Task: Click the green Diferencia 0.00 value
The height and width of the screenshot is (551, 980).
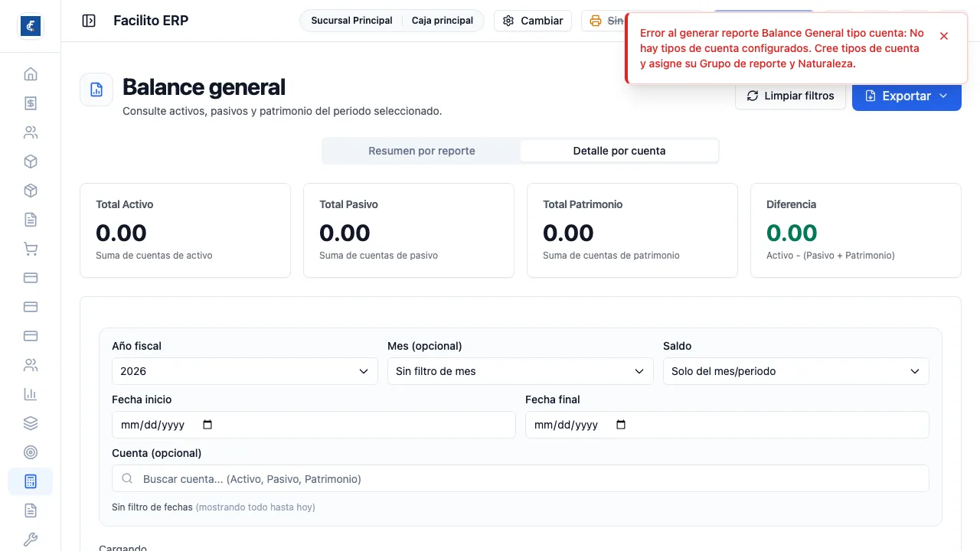Action: (x=792, y=233)
